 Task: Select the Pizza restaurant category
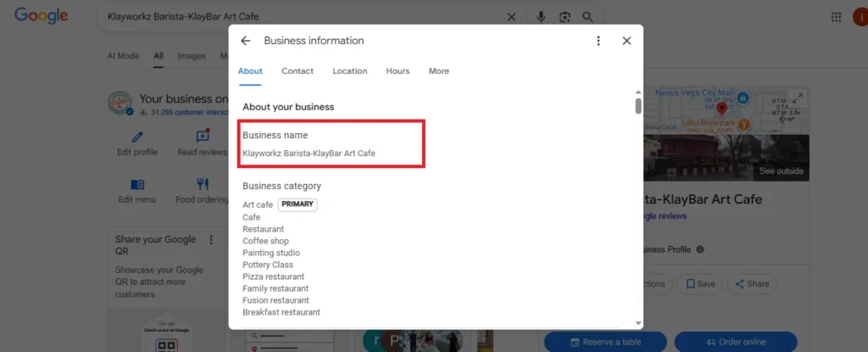click(x=274, y=277)
